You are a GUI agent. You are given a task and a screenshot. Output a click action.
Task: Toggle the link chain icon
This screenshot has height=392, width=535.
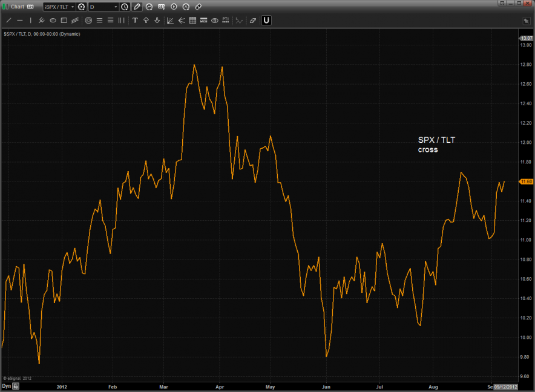coord(198,7)
